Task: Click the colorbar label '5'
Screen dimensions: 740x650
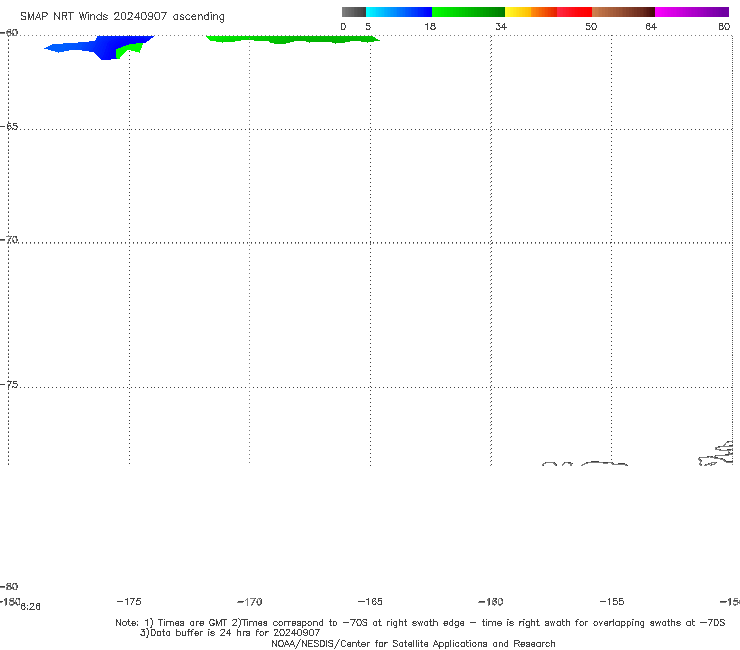Action: click(x=368, y=26)
